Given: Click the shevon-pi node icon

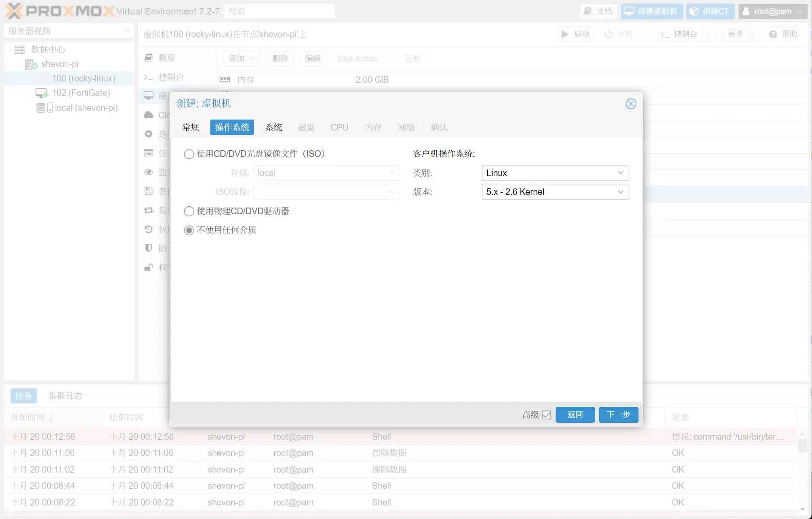Looking at the screenshot, I should point(31,64).
